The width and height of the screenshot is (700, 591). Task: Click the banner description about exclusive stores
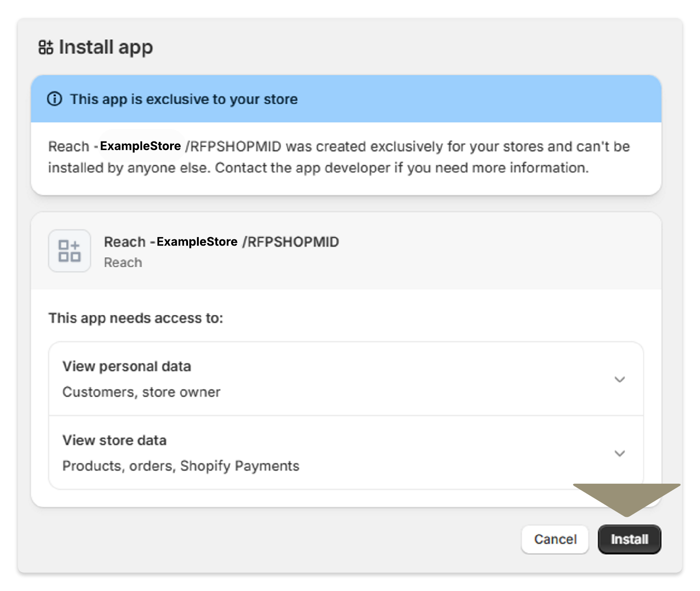pos(339,157)
